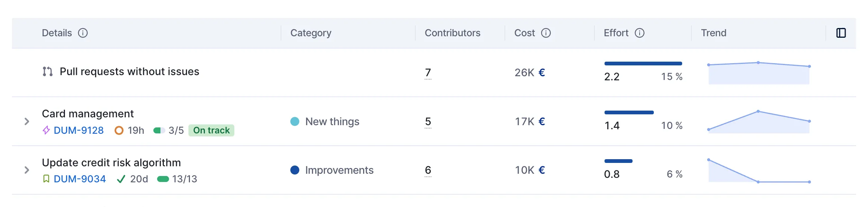
Task: Click the 13/13 completed progress pill
Action: (163, 179)
